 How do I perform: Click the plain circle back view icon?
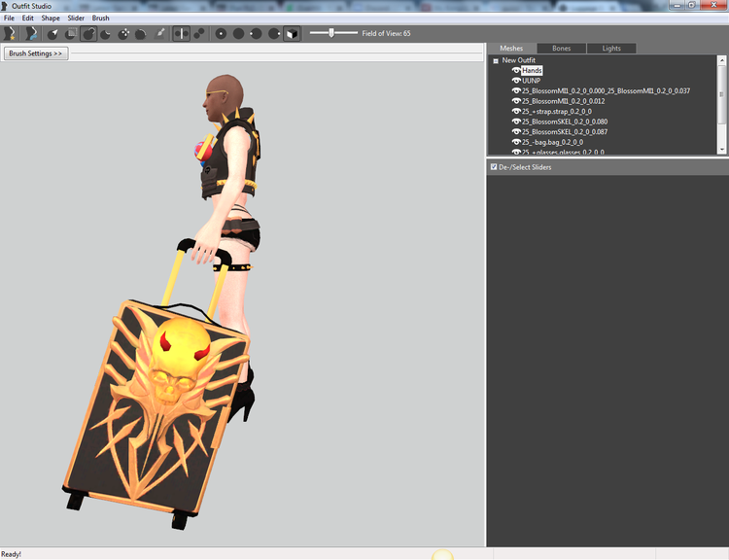(x=238, y=33)
